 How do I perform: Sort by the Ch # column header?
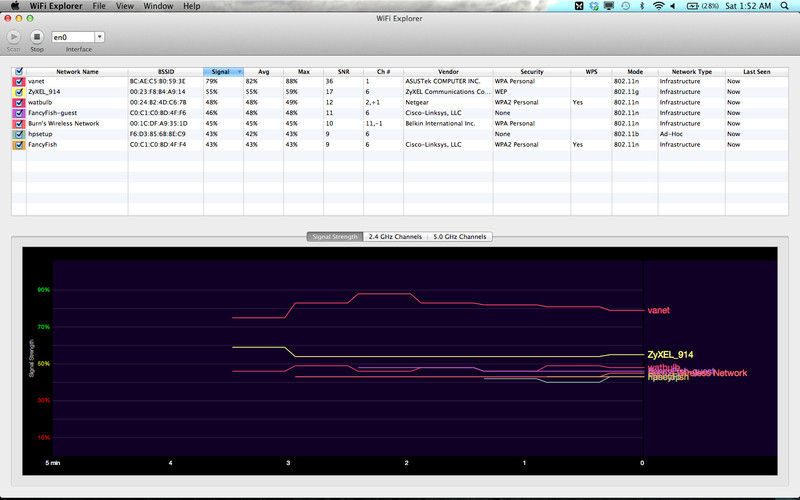(383, 71)
